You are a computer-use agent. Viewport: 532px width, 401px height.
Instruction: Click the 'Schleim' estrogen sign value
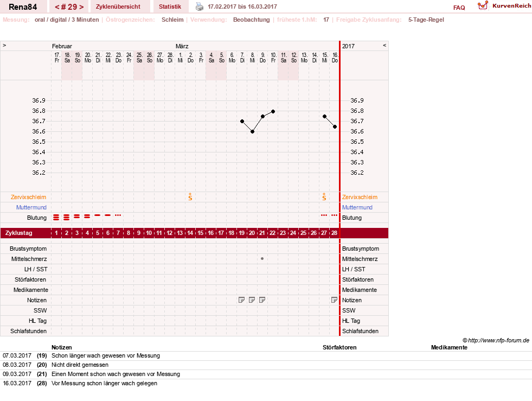(172, 20)
